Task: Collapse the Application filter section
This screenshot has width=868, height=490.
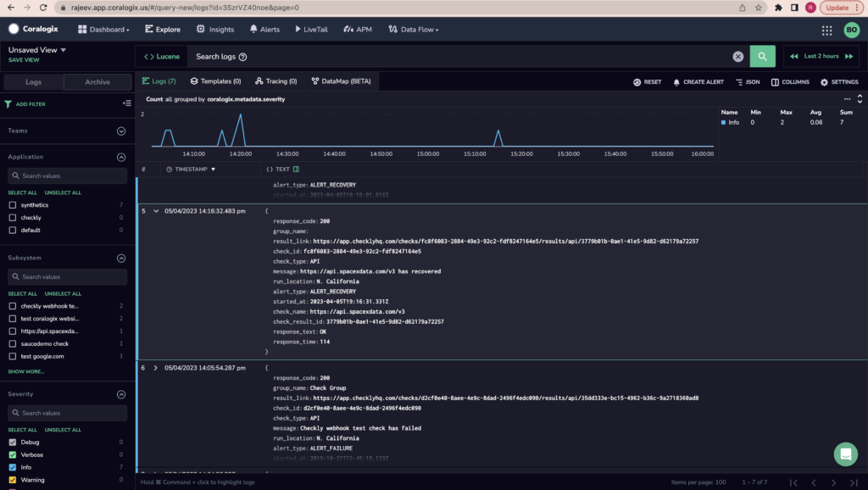Action: pos(121,157)
